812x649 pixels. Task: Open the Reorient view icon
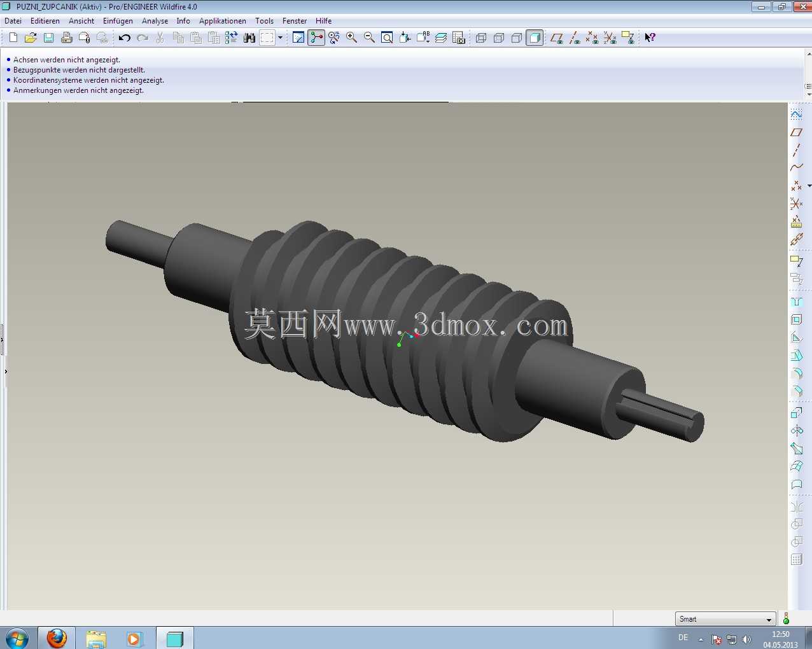(405, 38)
